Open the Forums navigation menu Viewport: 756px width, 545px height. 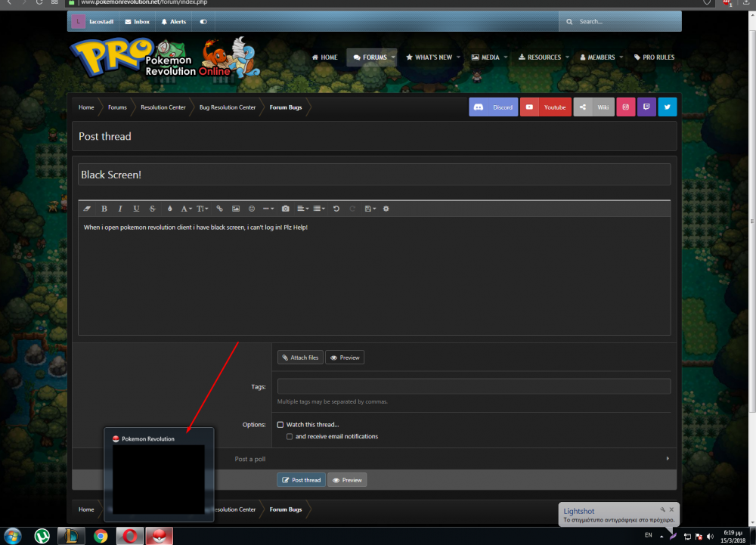pos(370,57)
